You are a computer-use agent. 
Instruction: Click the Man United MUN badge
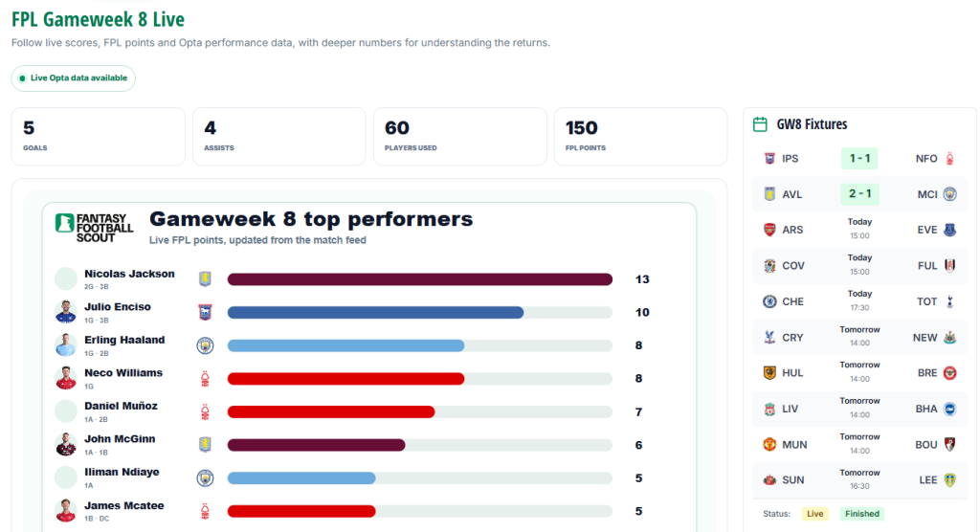(x=770, y=445)
